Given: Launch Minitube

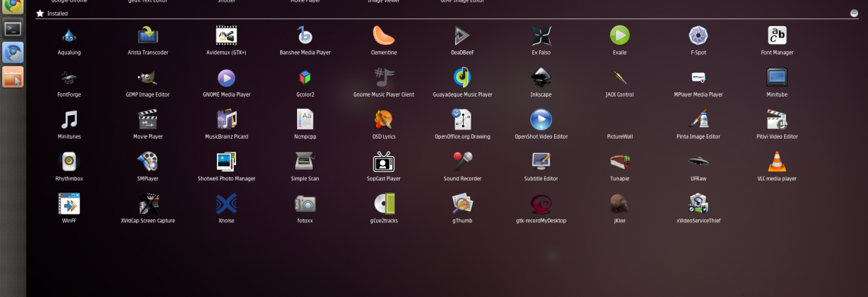Looking at the screenshot, I should pos(777,78).
